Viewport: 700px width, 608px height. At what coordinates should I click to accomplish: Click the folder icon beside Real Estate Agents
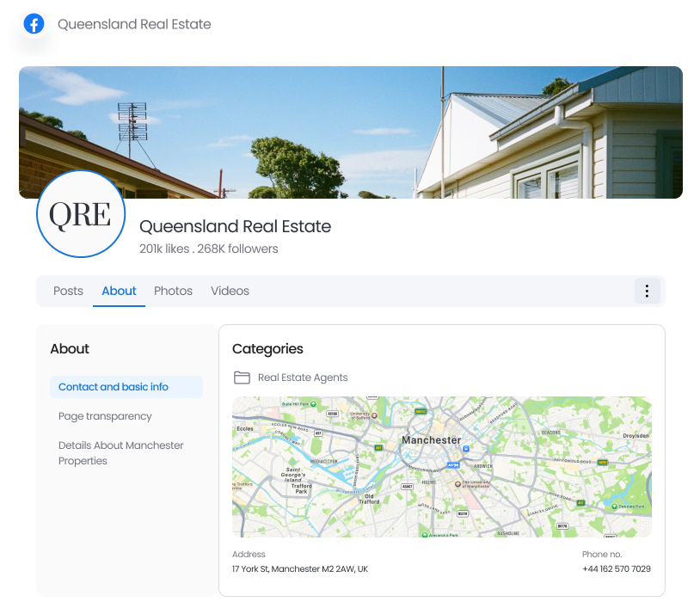coord(242,378)
